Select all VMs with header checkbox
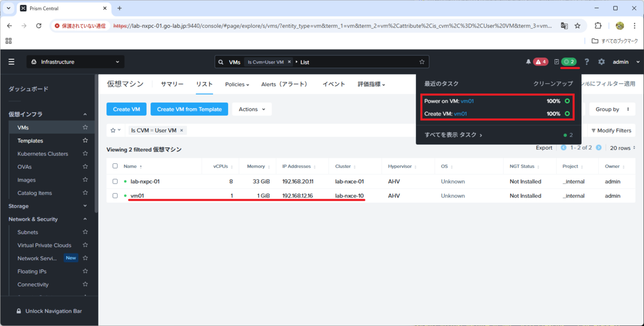This screenshot has width=644, height=326. click(x=115, y=166)
